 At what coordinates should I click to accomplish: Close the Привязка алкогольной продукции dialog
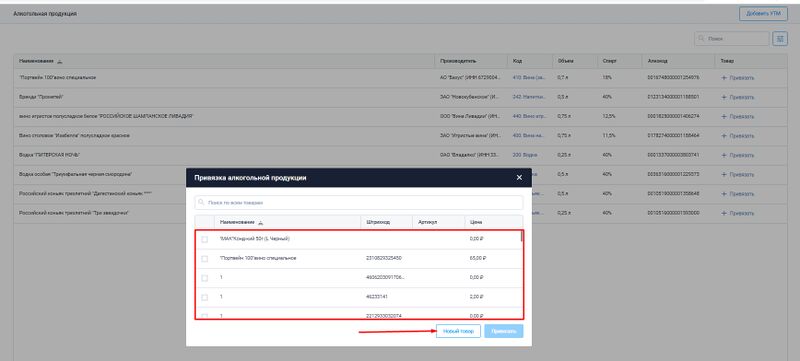519,177
